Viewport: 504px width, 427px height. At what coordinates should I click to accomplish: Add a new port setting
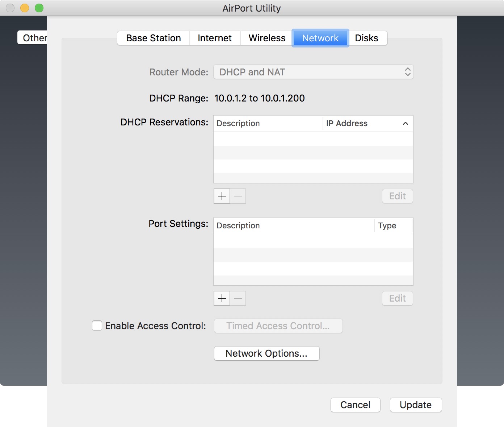pos(222,298)
